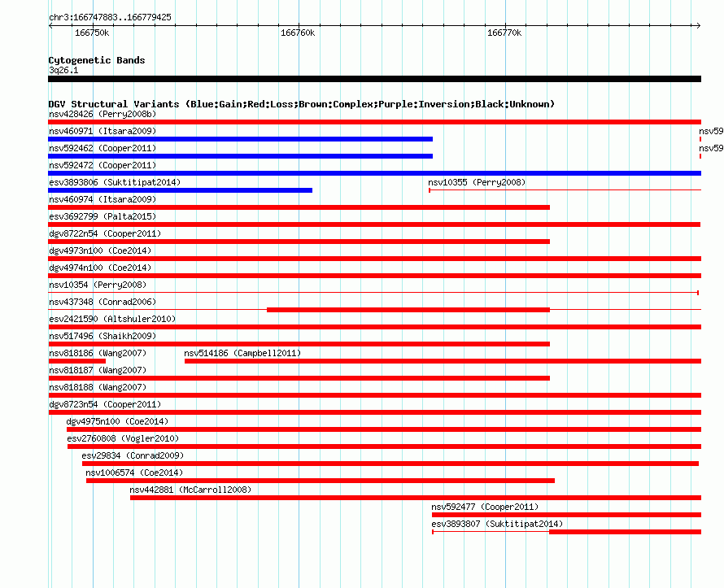
Task: Click the dgv4975n100 (Coe2014) label
Action: 117,421
